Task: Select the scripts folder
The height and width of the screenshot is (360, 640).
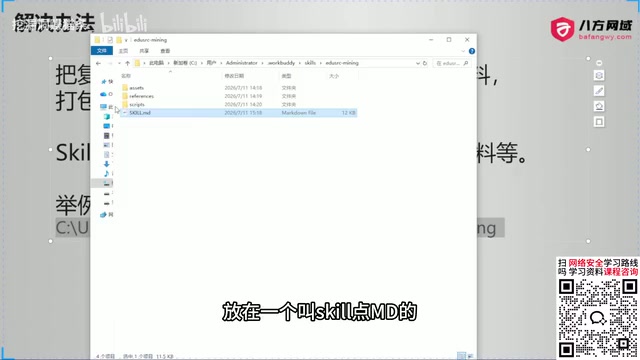Action: point(137,104)
